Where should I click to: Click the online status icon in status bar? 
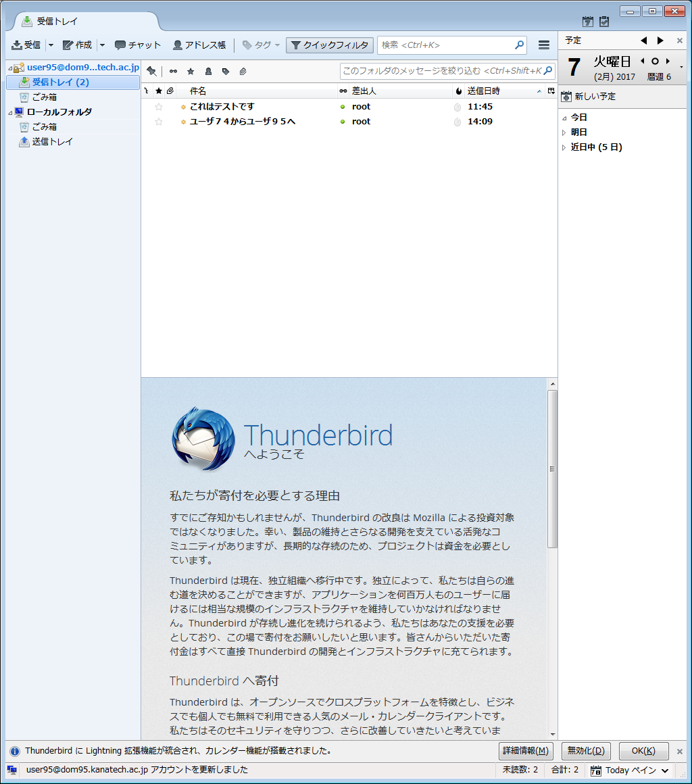point(12,770)
